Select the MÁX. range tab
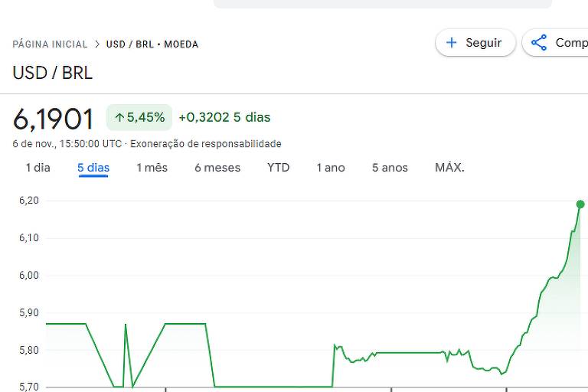This screenshot has height=392, width=588. pos(449,168)
